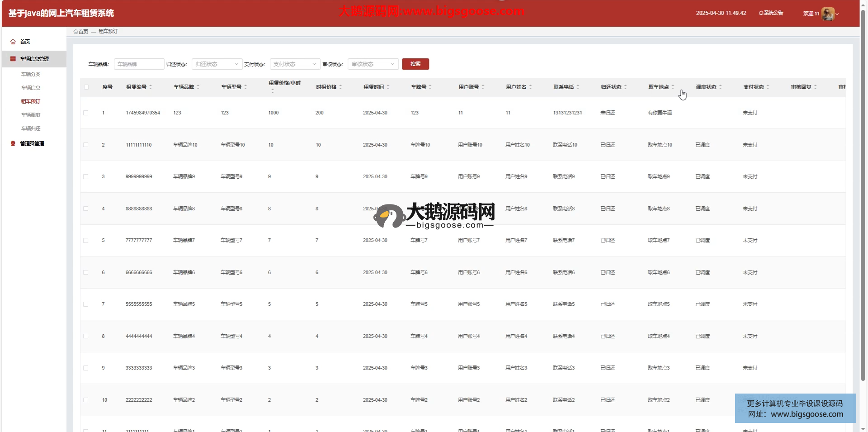
Task: Click the vertical page scrollbar
Action: 863,195
